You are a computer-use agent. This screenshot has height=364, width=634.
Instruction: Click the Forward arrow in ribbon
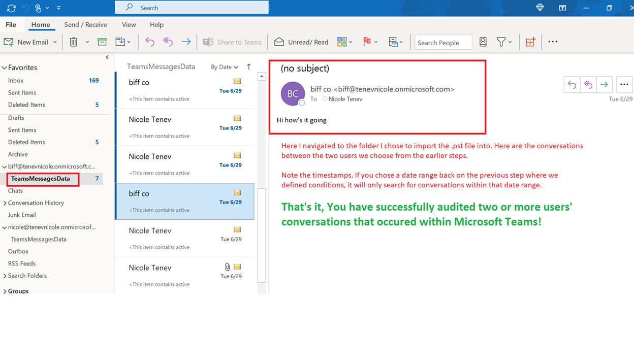click(186, 42)
